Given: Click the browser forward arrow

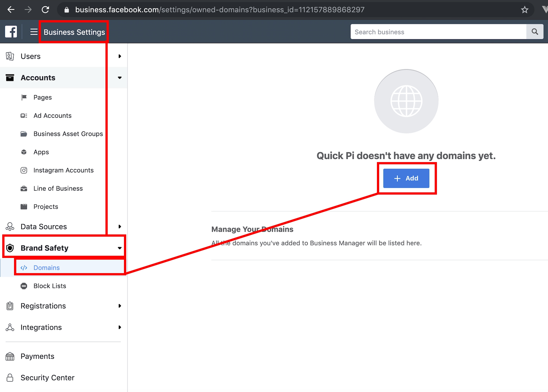Looking at the screenshot, I should point(28,10).
